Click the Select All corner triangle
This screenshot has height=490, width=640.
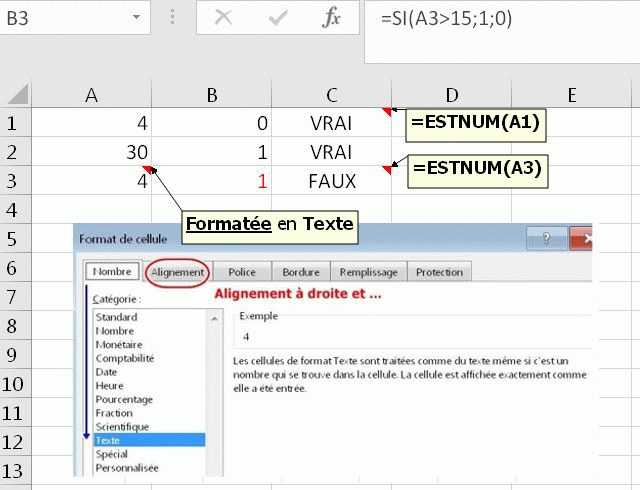tap(17, 95)
